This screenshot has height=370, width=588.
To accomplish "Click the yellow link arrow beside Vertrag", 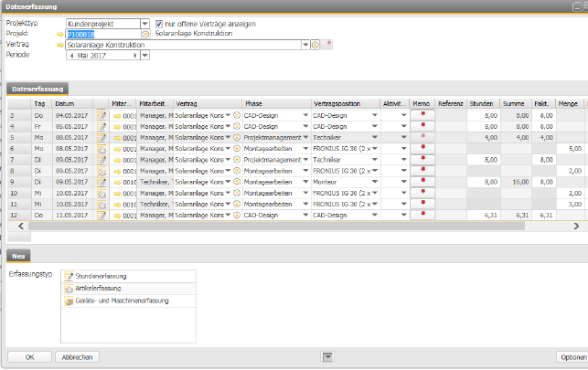I will [60, 45].
